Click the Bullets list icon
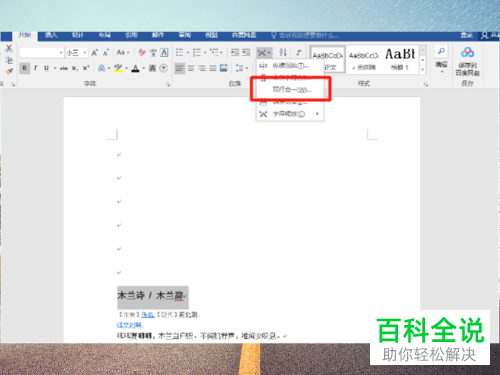This screenshot has height=375, width=500. tap(179, 52)
